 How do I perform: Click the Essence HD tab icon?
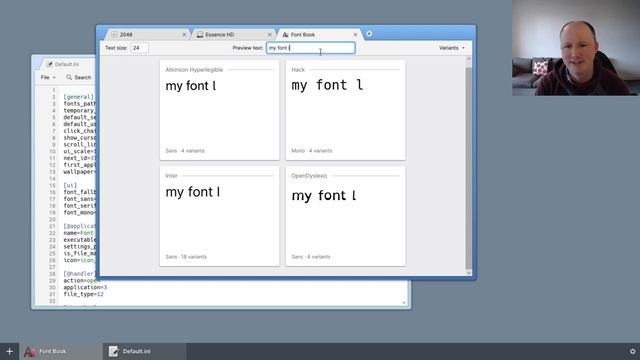200,35
